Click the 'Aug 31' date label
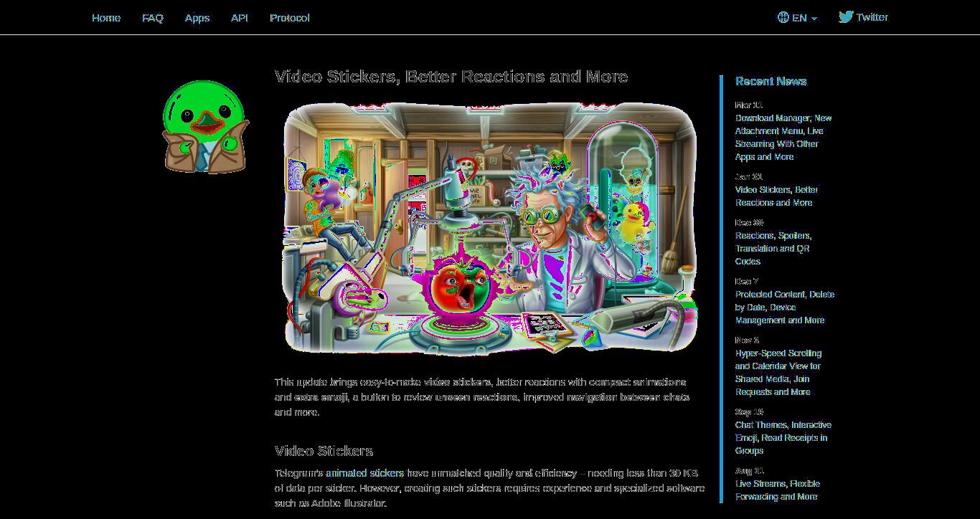 click(x=750, y=471)
